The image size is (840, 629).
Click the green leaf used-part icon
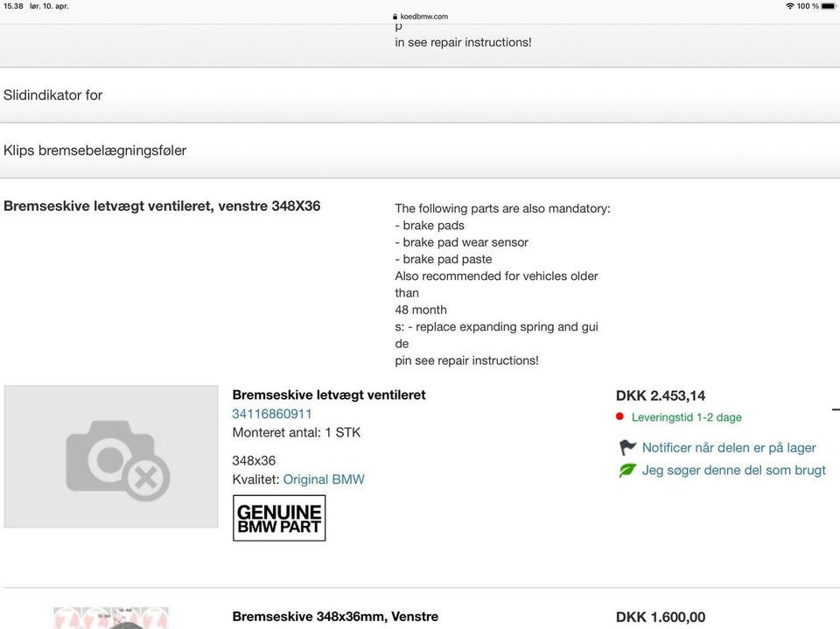(627, 471)
